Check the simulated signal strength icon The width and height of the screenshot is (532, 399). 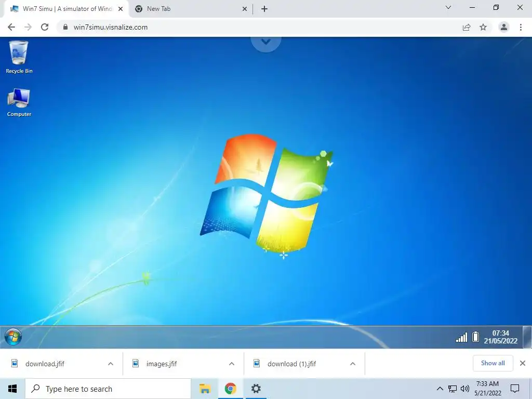tap(461, 337)
